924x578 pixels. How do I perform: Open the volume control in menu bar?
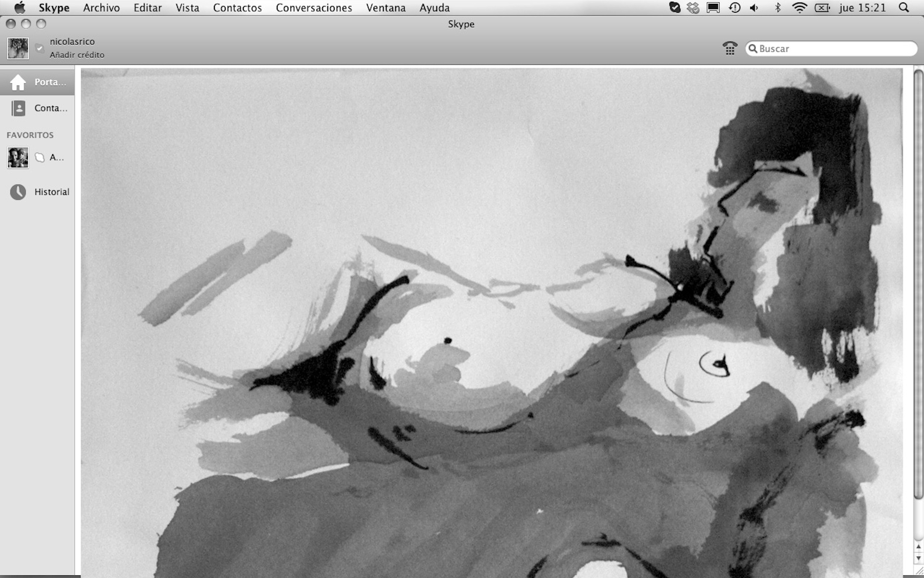(x=754, y=8)
